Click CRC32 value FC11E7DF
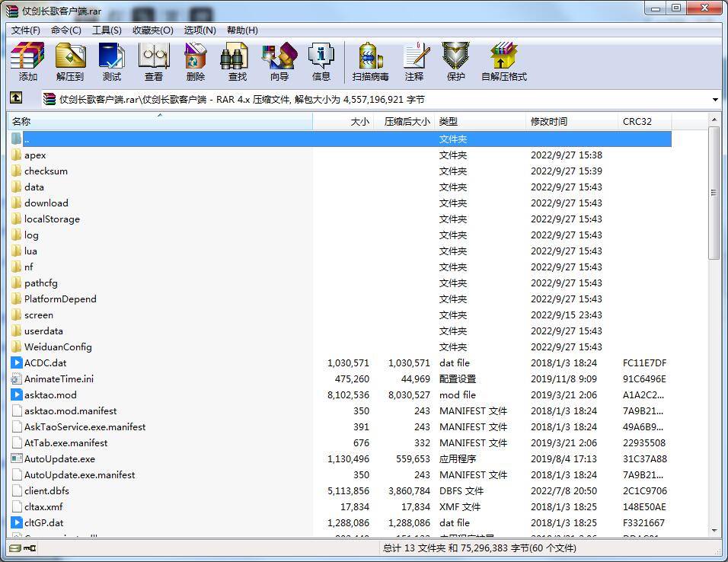The image size is (728, 562). 644,362
